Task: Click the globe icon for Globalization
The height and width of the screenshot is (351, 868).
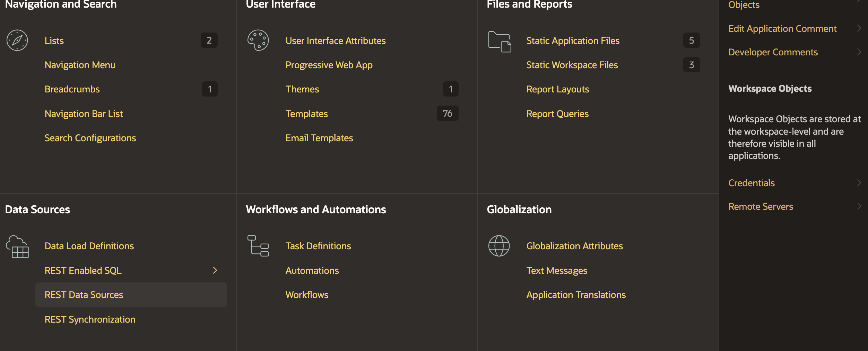Action: [x=499, y=246]
